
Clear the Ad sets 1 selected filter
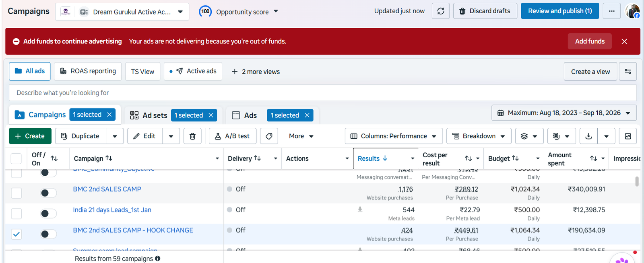click(x=211, y=115)
